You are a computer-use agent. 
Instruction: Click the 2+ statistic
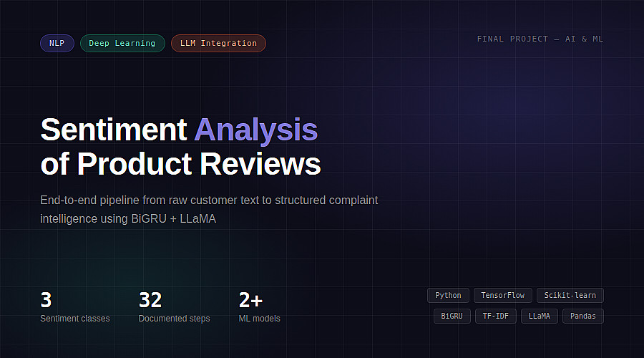click(x=250, y=300)
